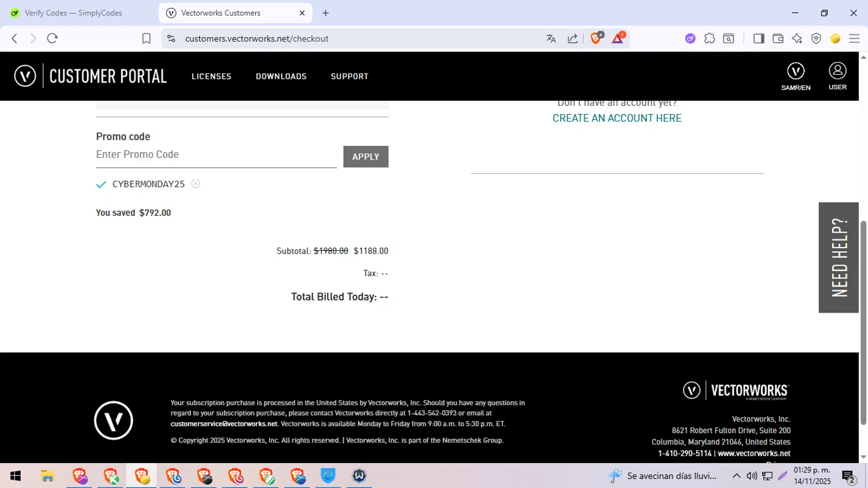
Task: Click the translate page icon
Action: (551, 38)
